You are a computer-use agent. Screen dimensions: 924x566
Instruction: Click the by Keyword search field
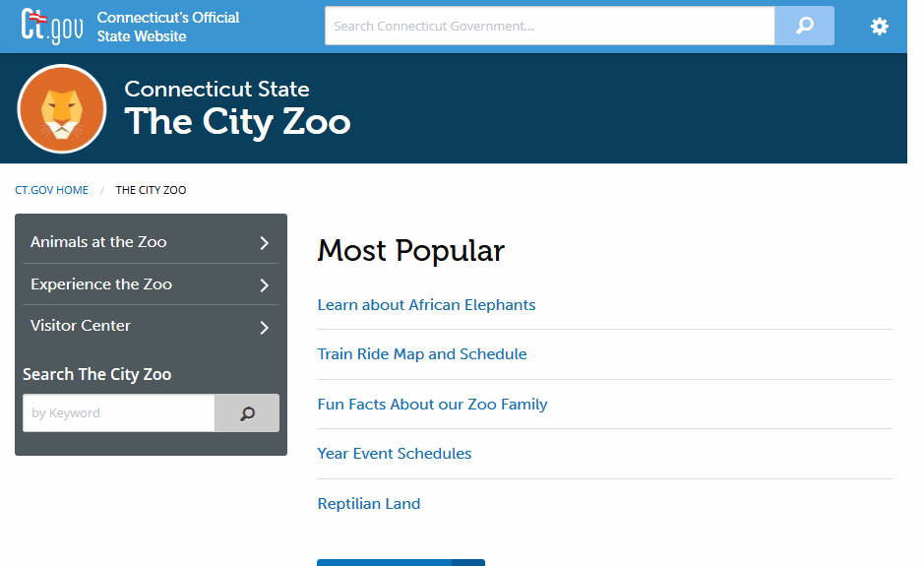tap(118, 413)
